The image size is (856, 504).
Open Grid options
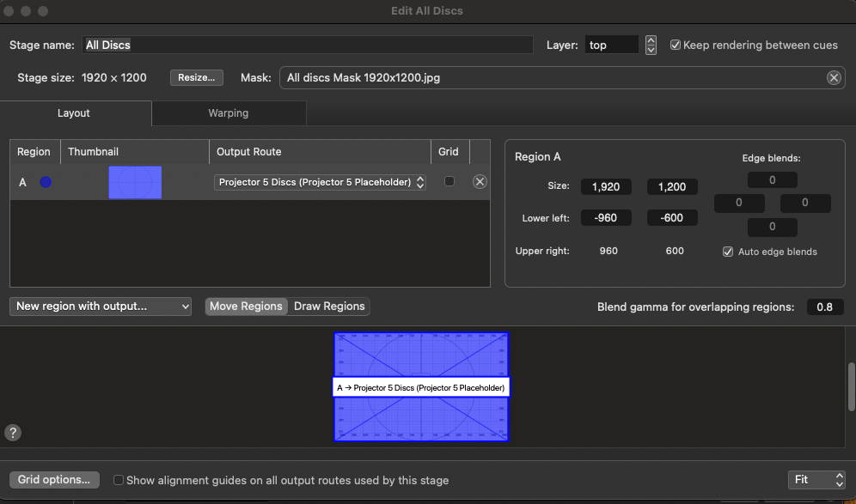(x=54, y=480)
